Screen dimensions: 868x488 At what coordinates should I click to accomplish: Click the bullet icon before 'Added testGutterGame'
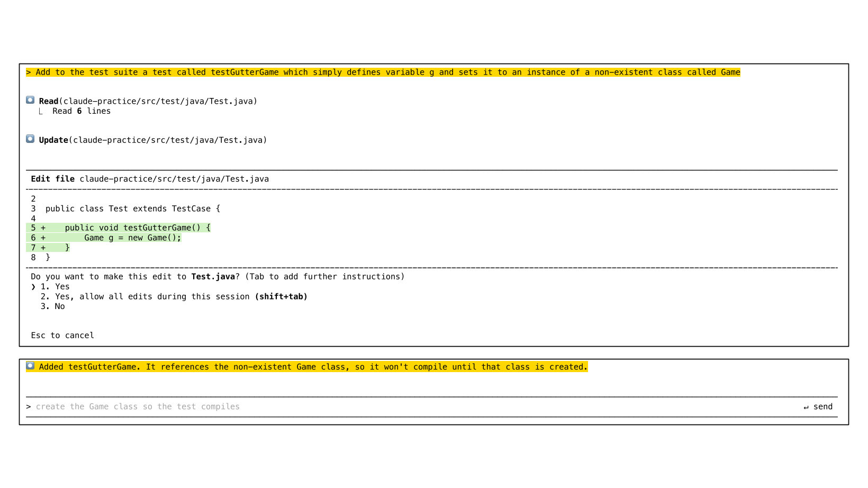click(x=30, y=366)
